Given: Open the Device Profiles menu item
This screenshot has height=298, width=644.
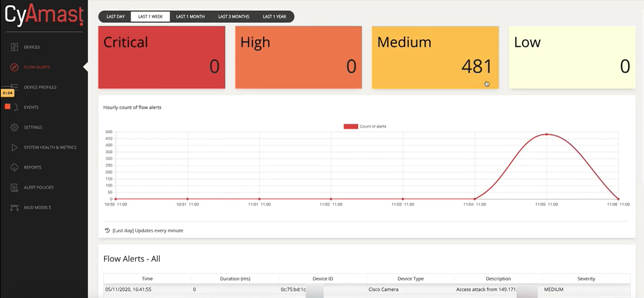Looking at the screenshot, I should point(40,87).
